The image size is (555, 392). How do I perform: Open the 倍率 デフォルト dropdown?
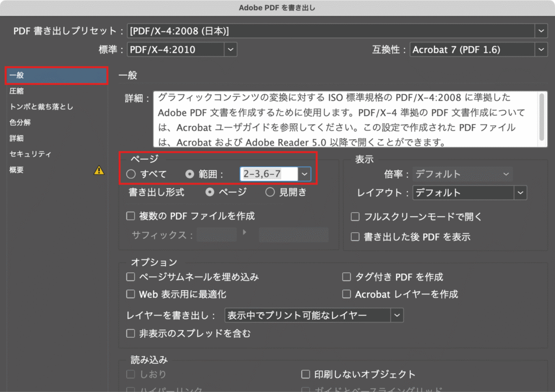tap(463, 174)
